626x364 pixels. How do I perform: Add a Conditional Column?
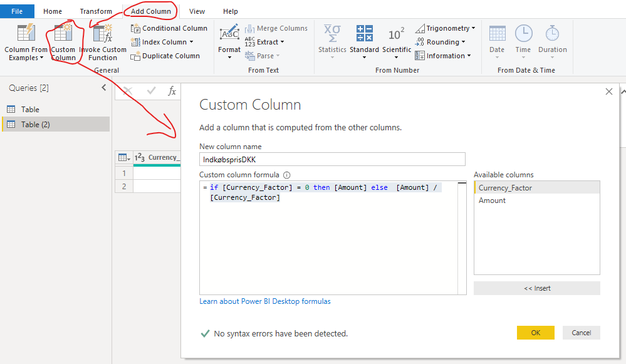pyautogui.click(x=169, y=28)
